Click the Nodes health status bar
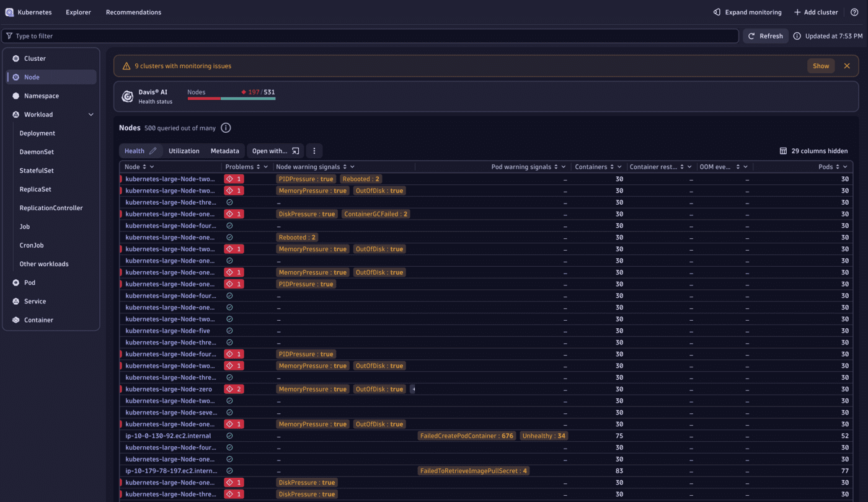Screen dimensions: 868x502 click(231, 98)
